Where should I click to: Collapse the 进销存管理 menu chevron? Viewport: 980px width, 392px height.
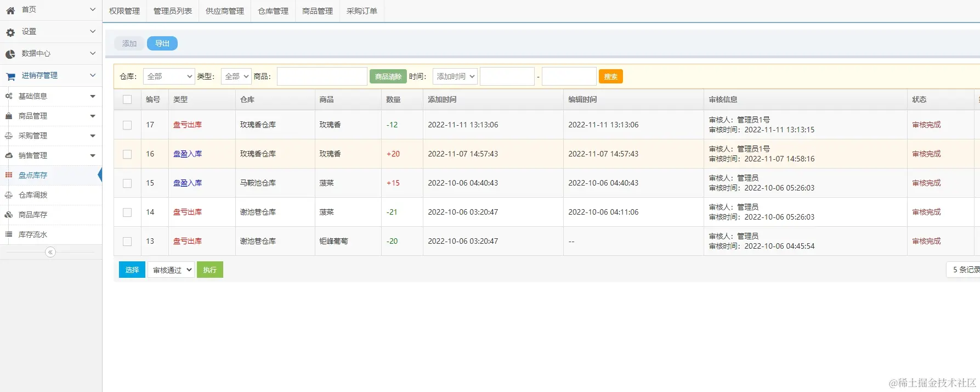[93, 75]
